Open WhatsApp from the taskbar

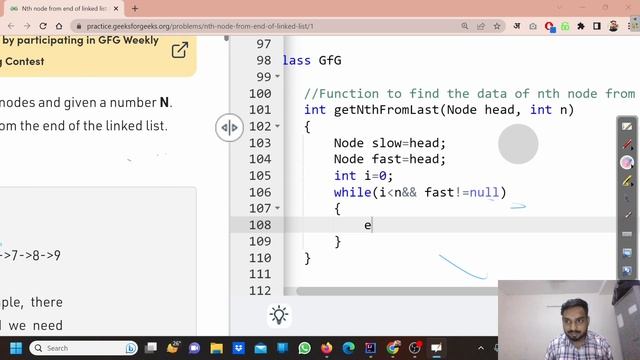click(x=304, y=348)
